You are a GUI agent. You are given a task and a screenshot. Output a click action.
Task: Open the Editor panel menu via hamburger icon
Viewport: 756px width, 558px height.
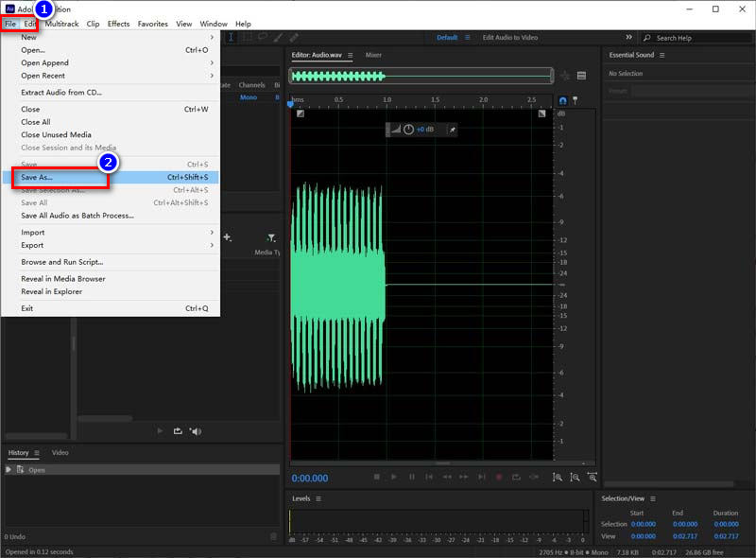349,55
